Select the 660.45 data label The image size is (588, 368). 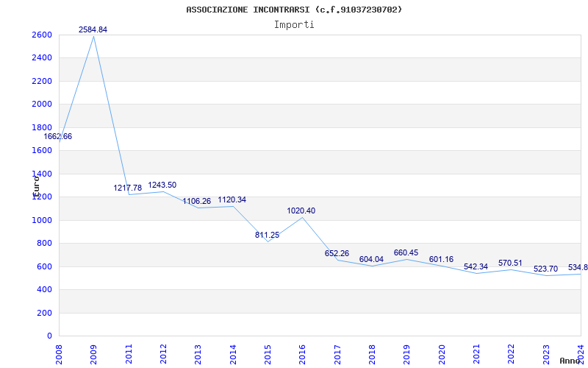406,253
